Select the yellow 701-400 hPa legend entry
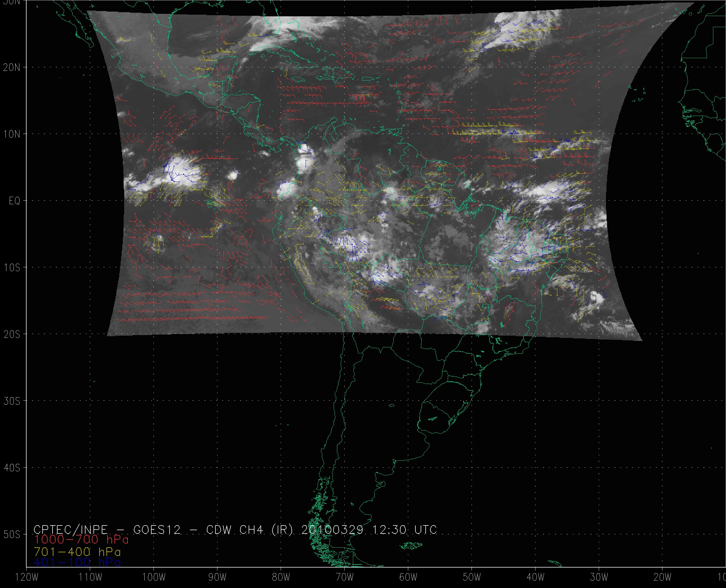This screenshot has height=588, width=726. [x=77, y=552]
